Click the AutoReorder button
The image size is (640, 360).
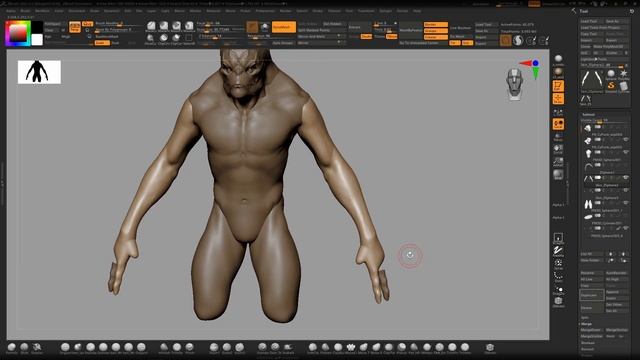click(x=617, y=273)
